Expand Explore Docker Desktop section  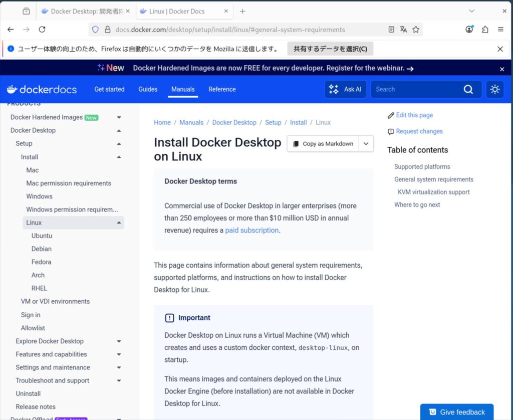point(119,341)
